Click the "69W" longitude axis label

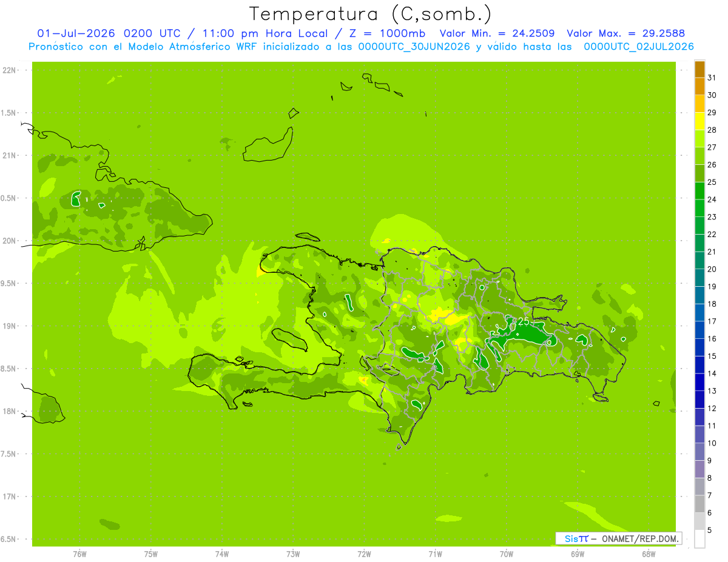pos(578,554)
